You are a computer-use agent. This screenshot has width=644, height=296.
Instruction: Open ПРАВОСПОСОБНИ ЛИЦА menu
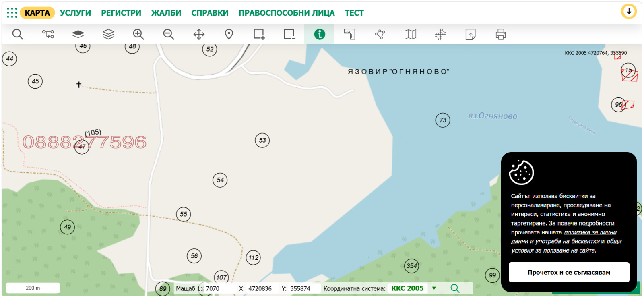[x=287, y=13]
